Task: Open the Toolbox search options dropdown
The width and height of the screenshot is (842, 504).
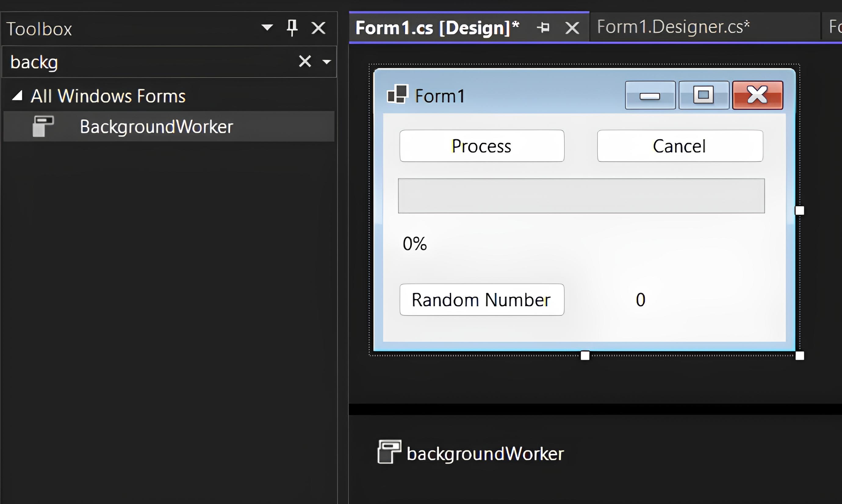Action: tap(327, 62)
